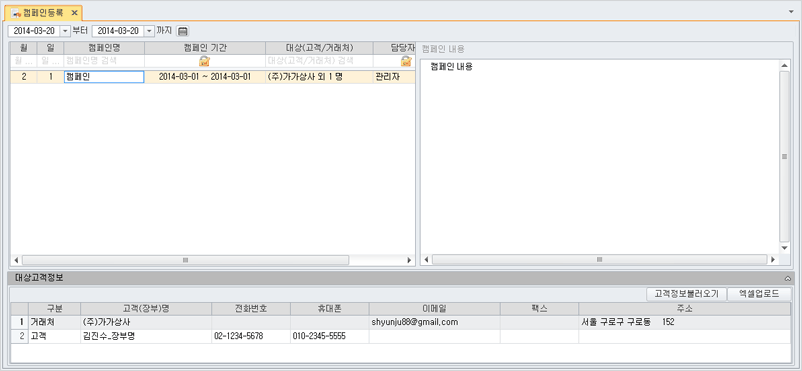The height and width of the screenshot is (371, 802).
Task: Open the end date dropdown before 까지
Action: coord(149,31)
